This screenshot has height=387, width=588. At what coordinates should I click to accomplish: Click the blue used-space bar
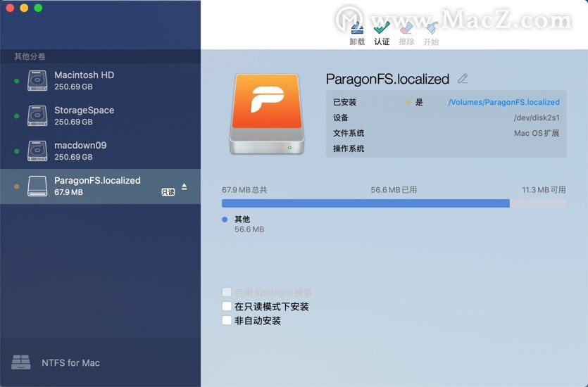[365, 203]
